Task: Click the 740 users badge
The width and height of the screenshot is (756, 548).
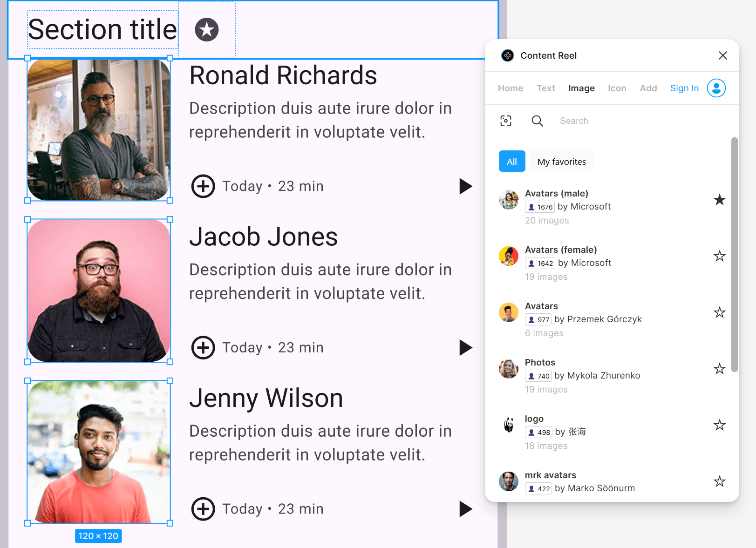Action: point(538,376)
